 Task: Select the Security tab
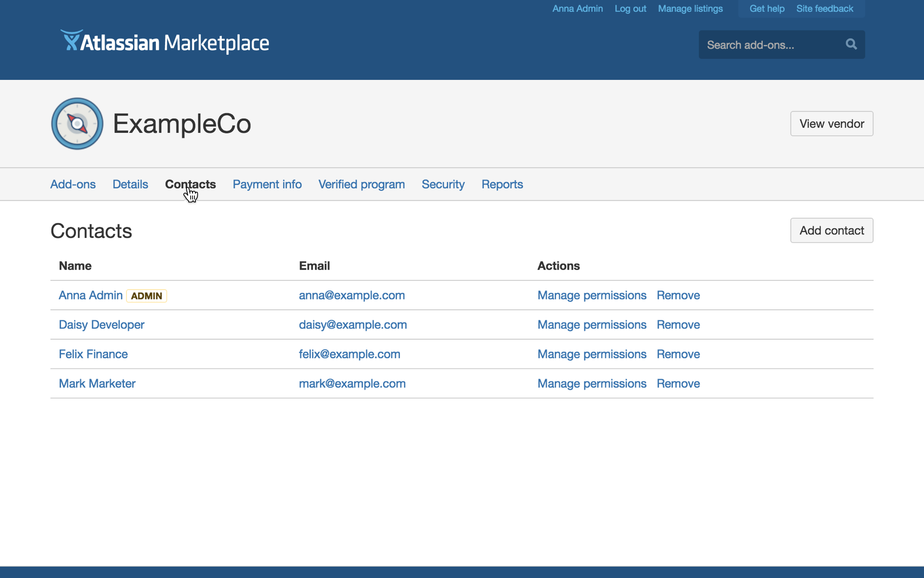[x=443, y=184]
